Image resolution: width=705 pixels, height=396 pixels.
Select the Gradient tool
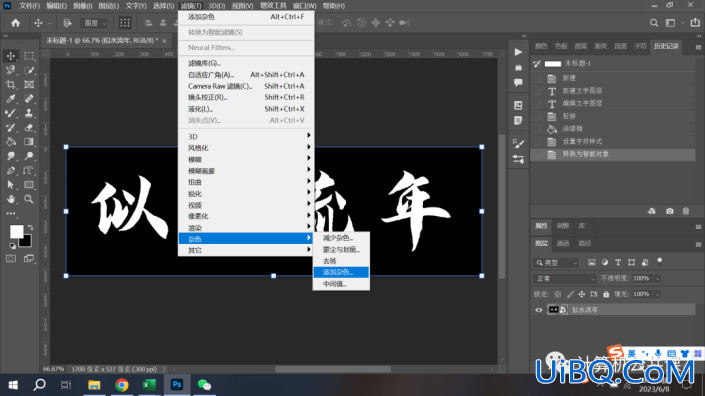(x=29, y=142)
